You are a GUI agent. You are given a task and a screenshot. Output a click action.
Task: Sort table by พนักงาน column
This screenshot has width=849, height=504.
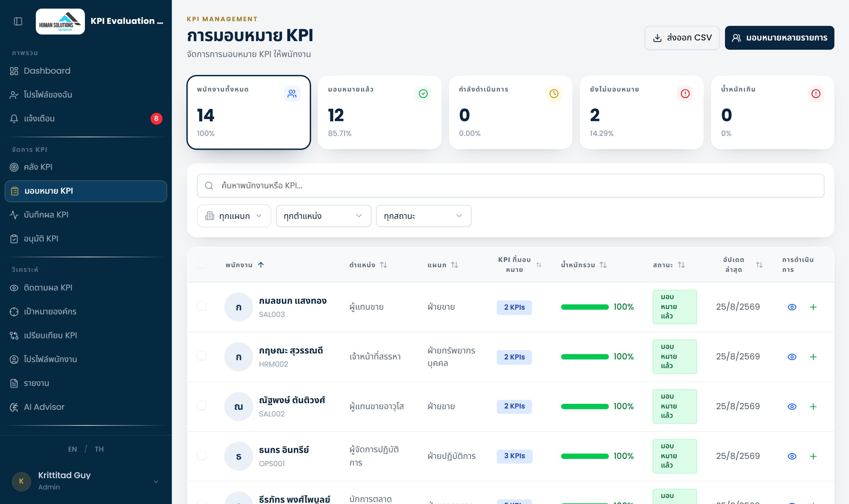pos(245,265)
